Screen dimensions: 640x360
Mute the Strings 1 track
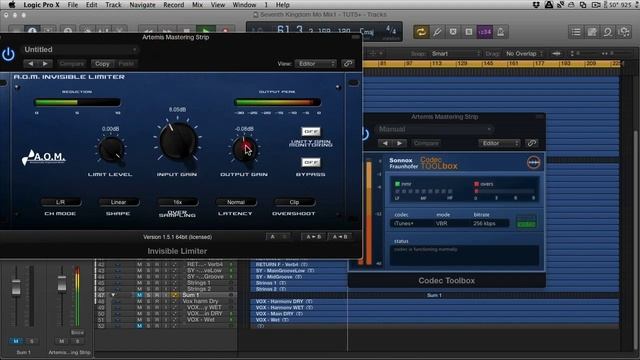pos(140,282)
